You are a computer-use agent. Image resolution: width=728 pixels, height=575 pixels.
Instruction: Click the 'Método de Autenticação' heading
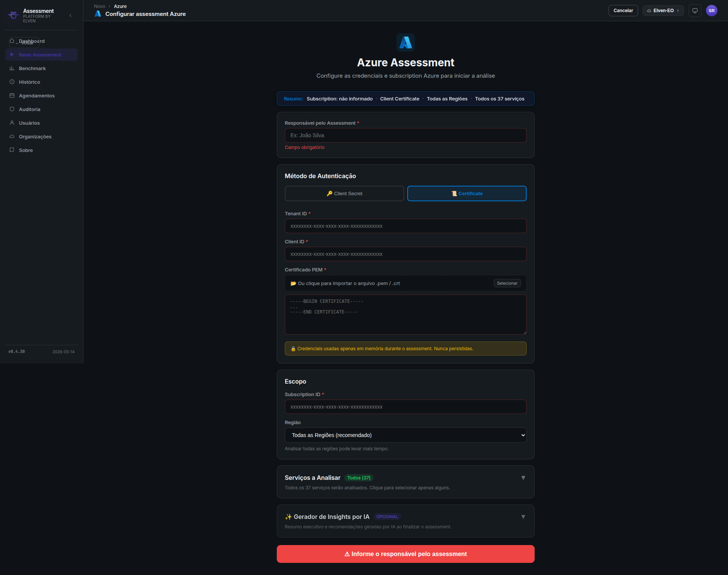pyautogui.click(x=320, y=176)
